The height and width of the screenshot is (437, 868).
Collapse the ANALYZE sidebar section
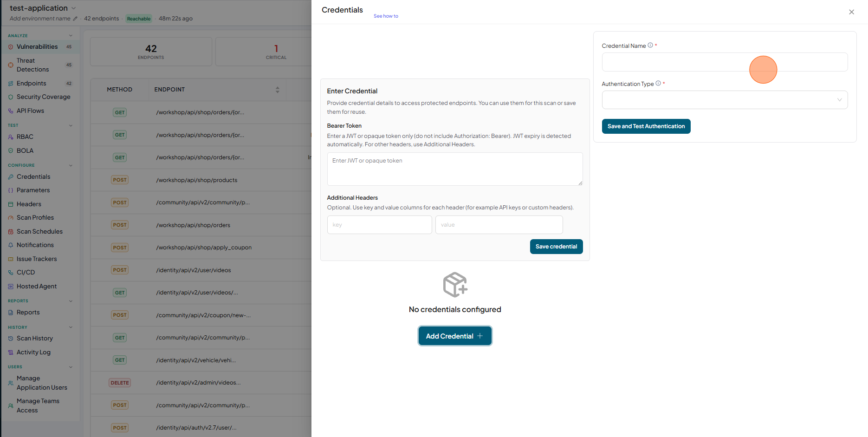point(71,36)
